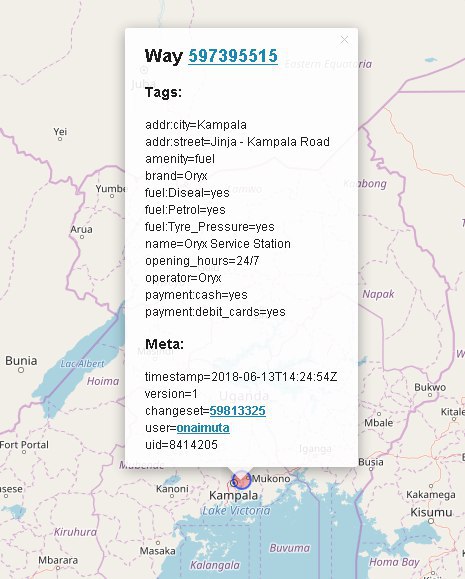
Task: Click Kitale label on the map
Action: [452, 411]
